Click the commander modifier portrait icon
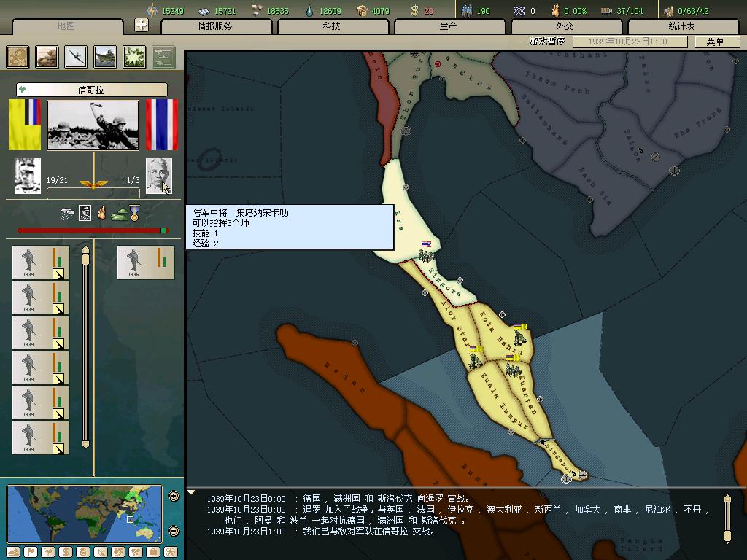 (x=85, y=213)
